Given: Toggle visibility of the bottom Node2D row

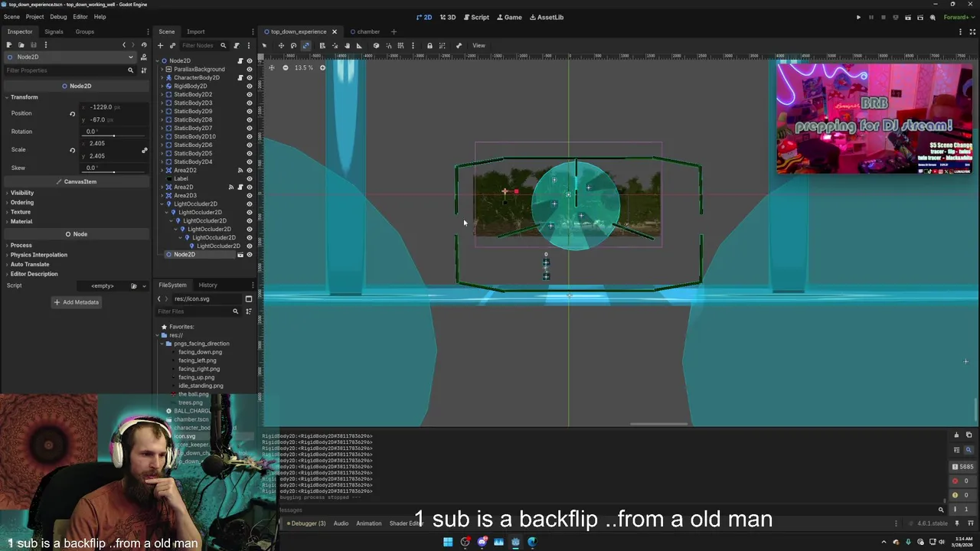Looking at the screenshot, I should click(x=249, y=254).
